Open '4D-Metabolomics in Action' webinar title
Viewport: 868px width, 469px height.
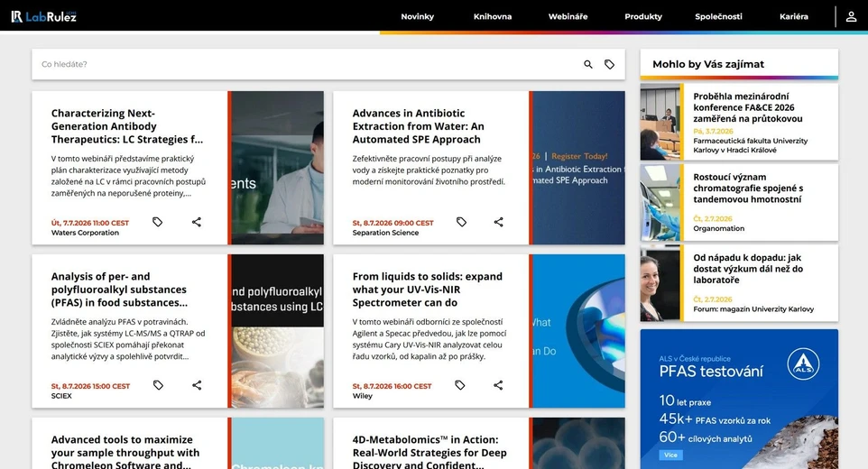(x=429, y=453)
